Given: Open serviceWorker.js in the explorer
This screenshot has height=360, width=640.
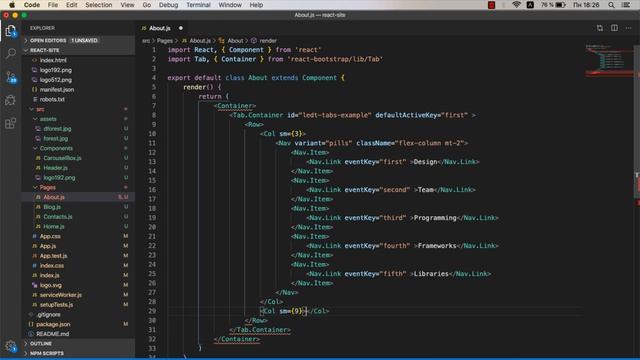Looking at the screenshot, I should [x=60, y=295].
